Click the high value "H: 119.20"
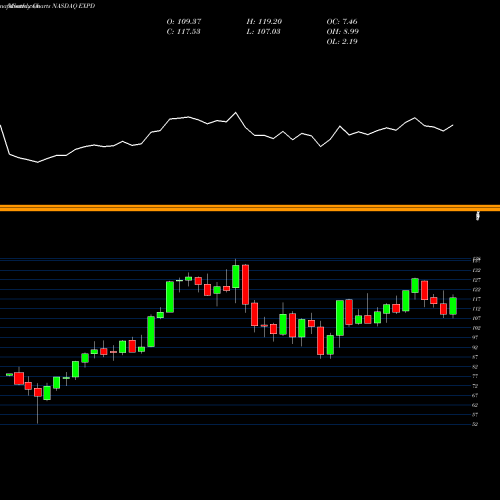Viewport: 500px width, 500px height. [264, 22]
